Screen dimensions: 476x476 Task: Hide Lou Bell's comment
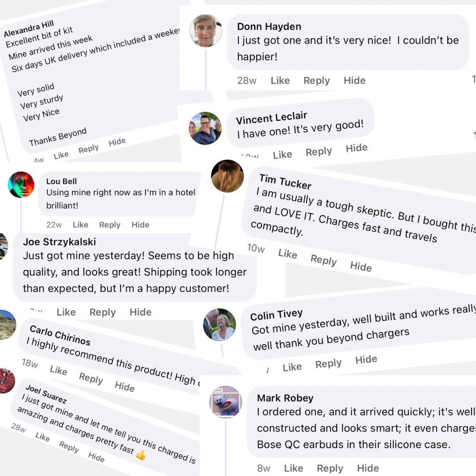click(x=140, y=225)
